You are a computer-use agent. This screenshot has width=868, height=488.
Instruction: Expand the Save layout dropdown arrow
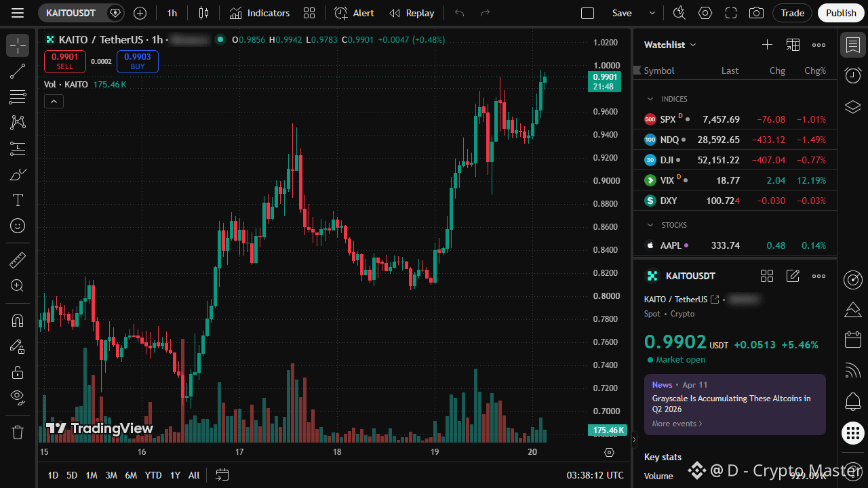tap(652, 13)
